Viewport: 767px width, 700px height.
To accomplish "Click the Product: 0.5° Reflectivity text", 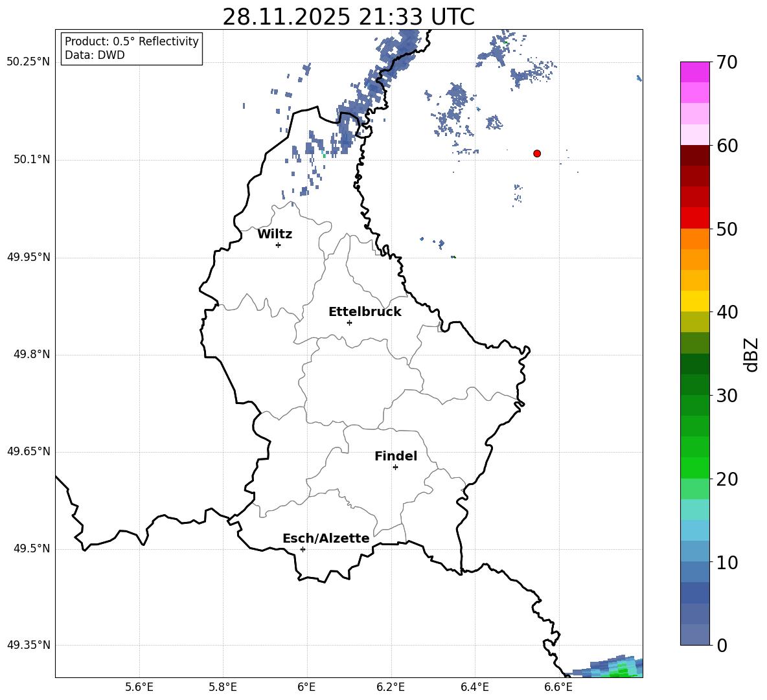I will point(132,41).
